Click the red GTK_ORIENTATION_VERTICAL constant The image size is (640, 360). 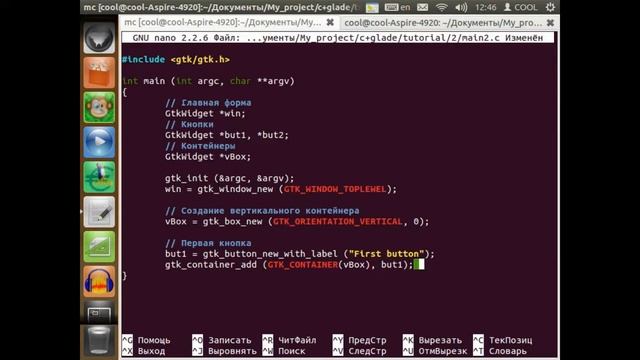pyautogui.click(x=338, y=222)
